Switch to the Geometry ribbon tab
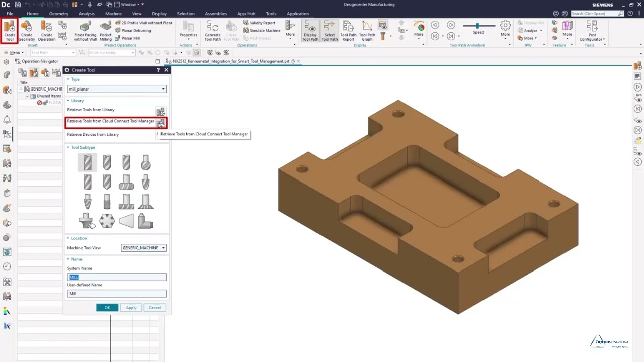This screenshot has width=644, height=362. tap(59, 14)
